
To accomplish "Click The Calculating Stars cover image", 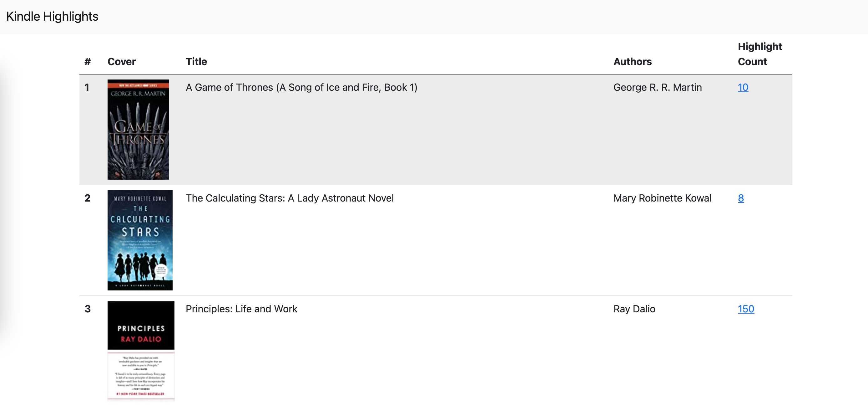I will coord(140,240).
